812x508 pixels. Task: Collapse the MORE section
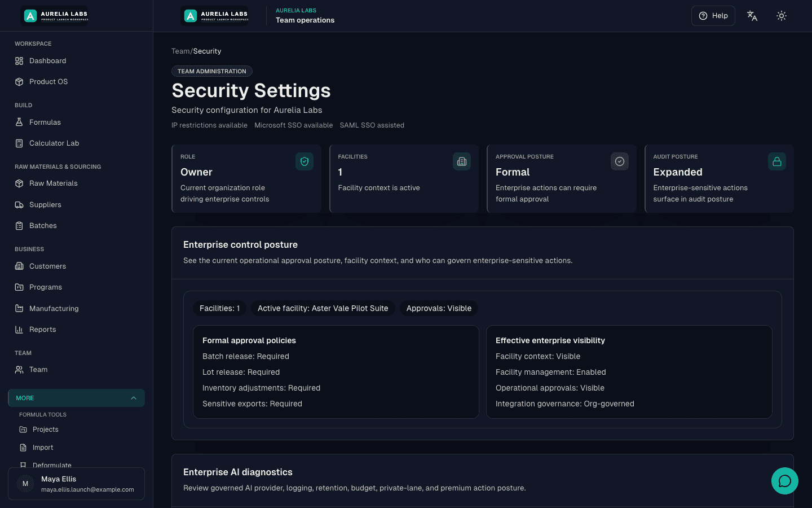click(76, 398)
